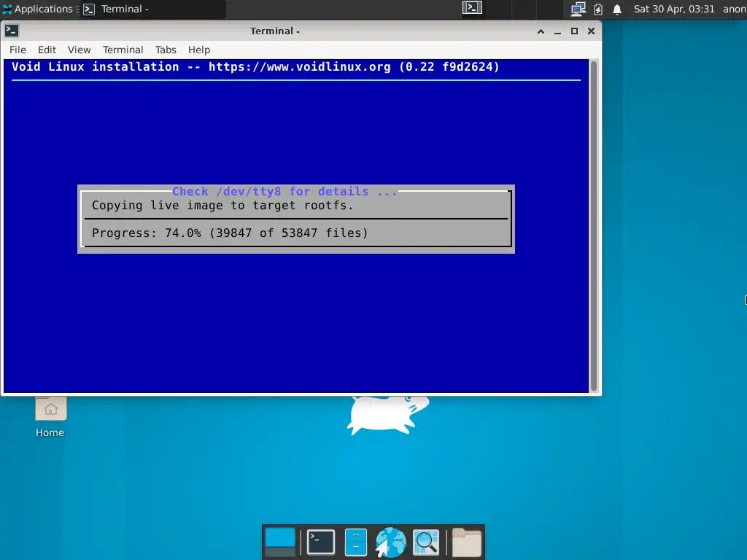Open the Terminal menu

tap(123, 50)
